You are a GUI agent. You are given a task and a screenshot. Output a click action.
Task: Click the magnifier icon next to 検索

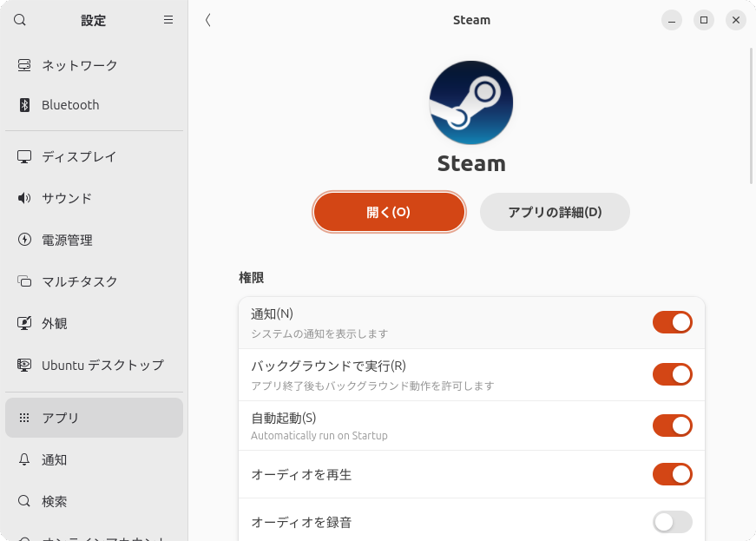click(24, 501)
